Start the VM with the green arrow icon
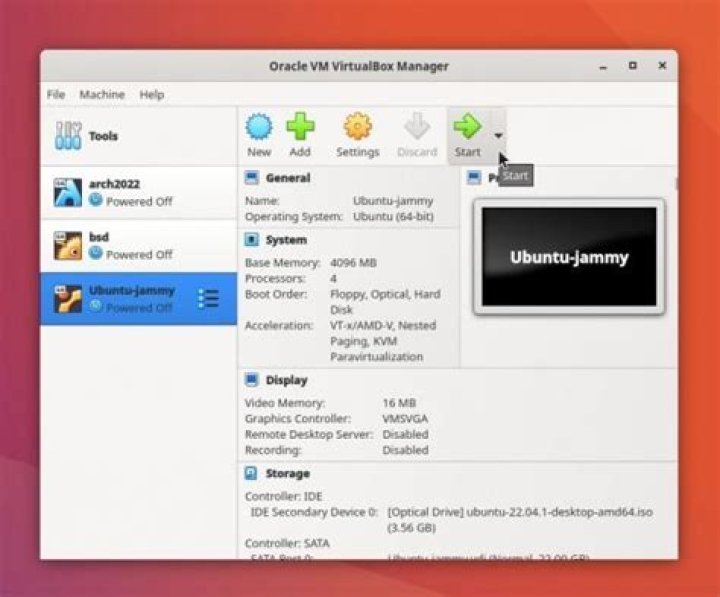This screenshot has height=597, width=720. pos(467,126)
